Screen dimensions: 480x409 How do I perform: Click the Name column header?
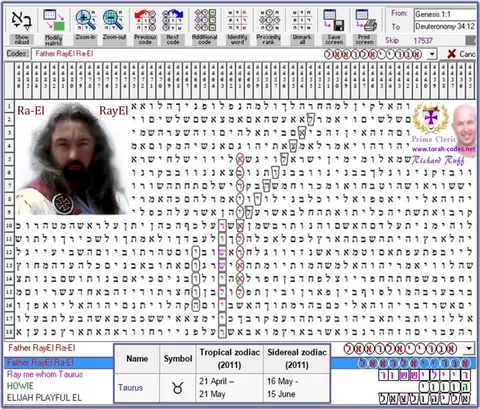point(137,359)
